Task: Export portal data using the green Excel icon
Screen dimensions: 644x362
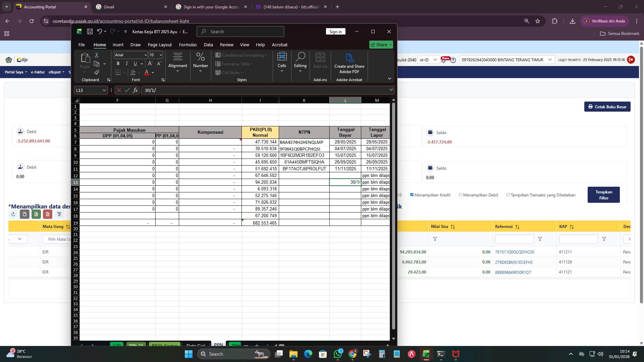Action: click(36, 214)
